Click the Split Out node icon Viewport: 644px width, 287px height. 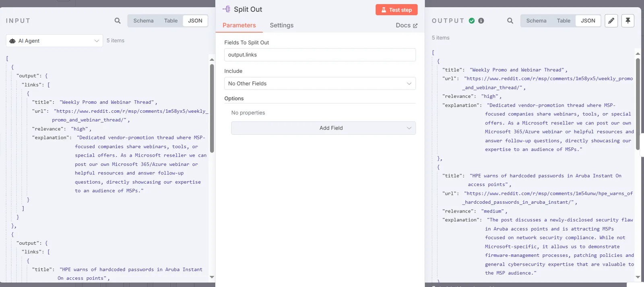click(227, 9)
